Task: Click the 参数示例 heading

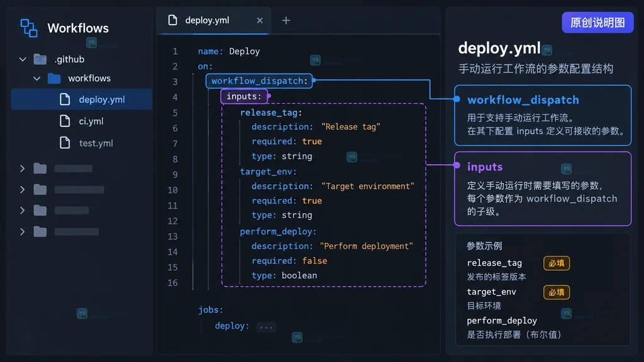Action: 484,246
